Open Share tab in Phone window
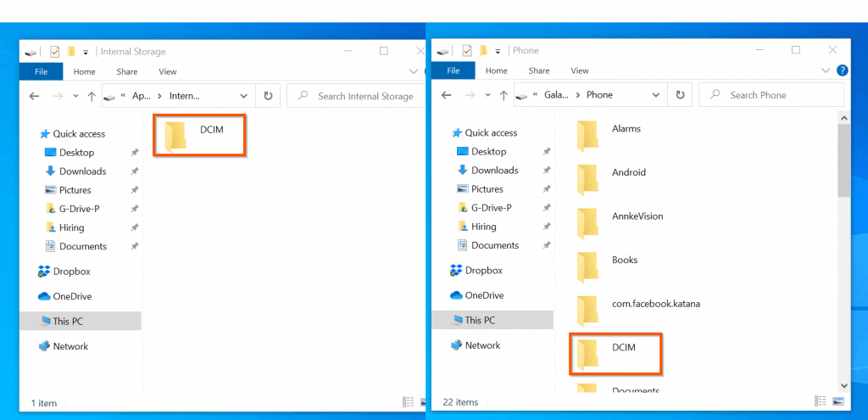 tap(538, 70)
